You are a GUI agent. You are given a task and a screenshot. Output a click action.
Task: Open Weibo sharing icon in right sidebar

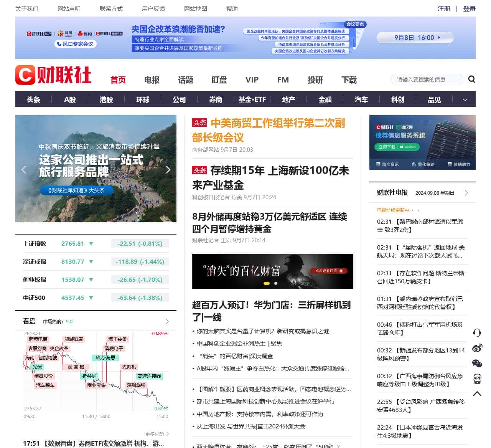477,347
